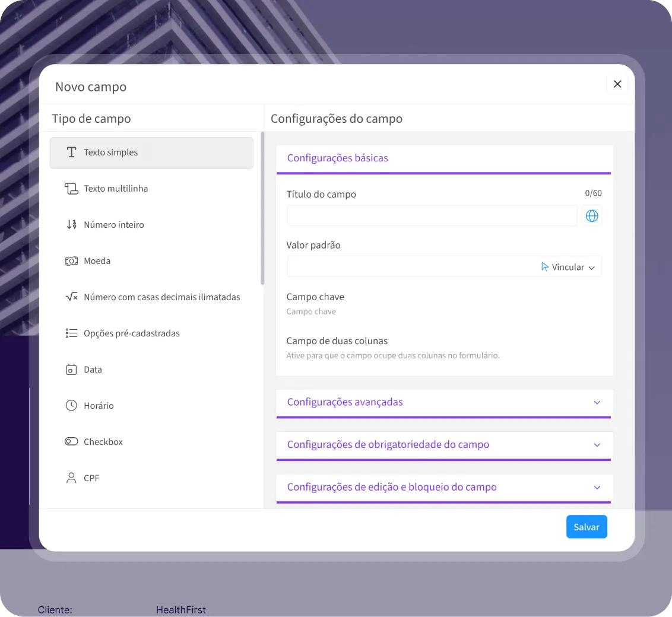This screenshot has height=617, width=672.
Task: Click the calendar icon for Data field
Action: (x=72, y=369)
